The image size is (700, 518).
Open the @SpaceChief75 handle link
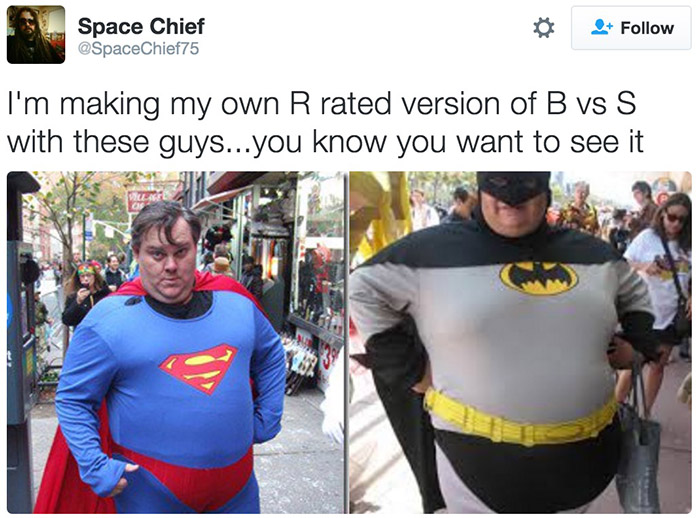(x=138, y=48)
